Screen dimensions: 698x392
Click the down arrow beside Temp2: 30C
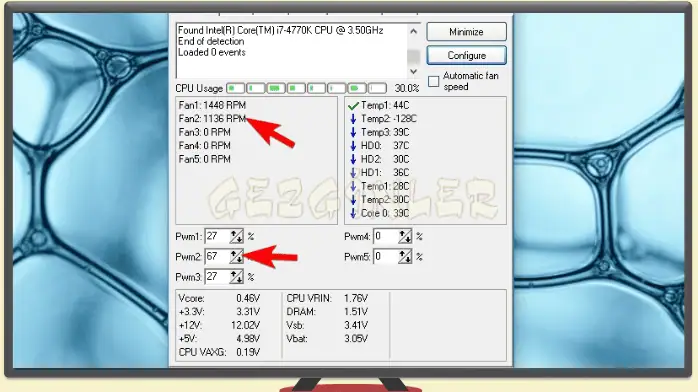tap(353, 199)
